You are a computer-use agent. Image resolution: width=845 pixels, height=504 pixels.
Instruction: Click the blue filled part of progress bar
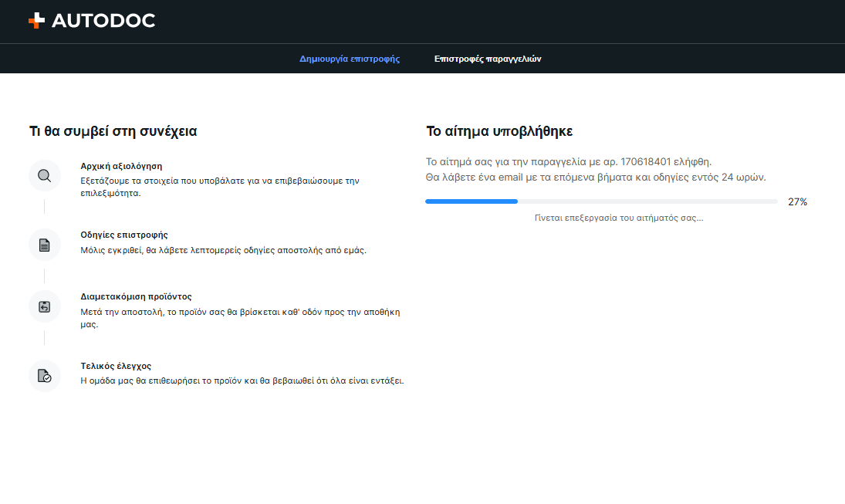472,201
